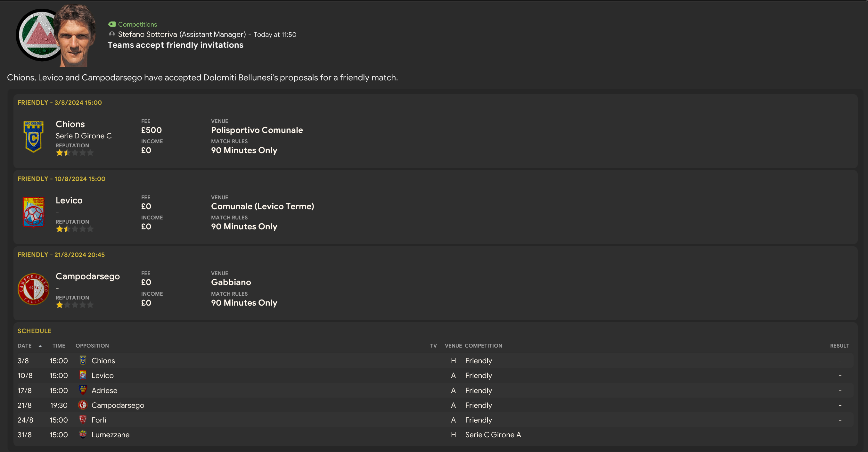Click the small person icon beside Stefano Sottoriva
Screen dimensions: 868x452
click(x=112, y=34)
